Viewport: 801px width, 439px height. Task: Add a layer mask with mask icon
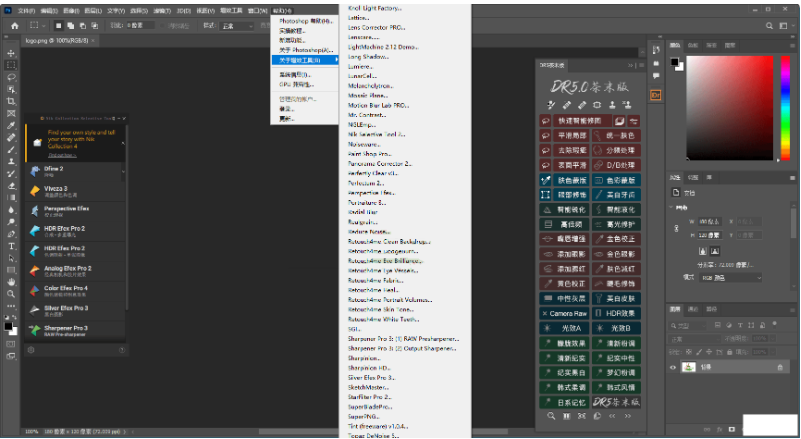(x=732, y=429)
